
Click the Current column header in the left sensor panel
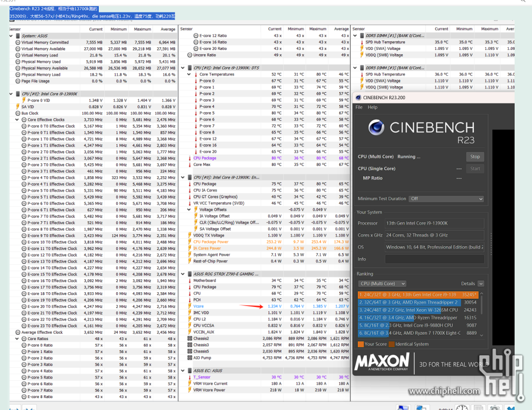point(96,29)
